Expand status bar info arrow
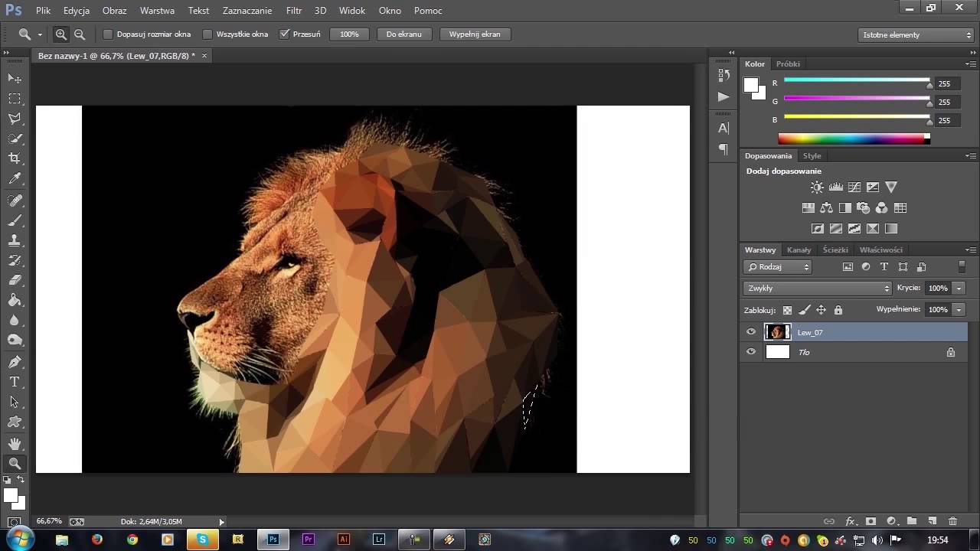 click(222, 522)
